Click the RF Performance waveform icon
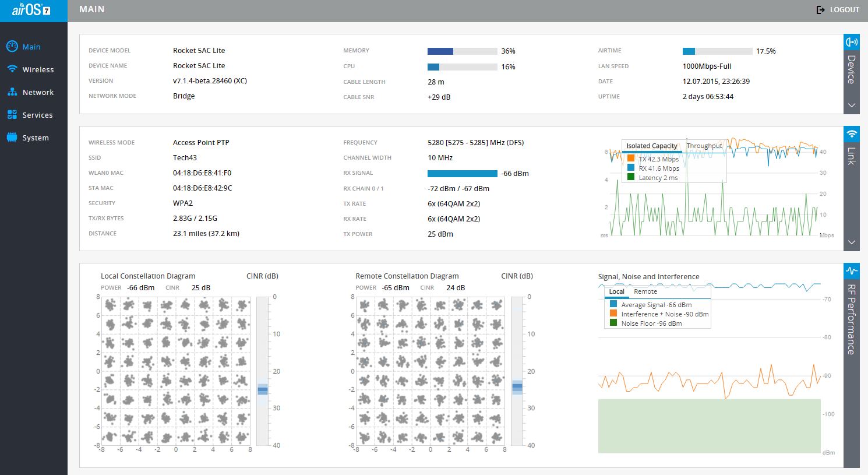Viewport: 868px width, 475px height. click(852, 271)
